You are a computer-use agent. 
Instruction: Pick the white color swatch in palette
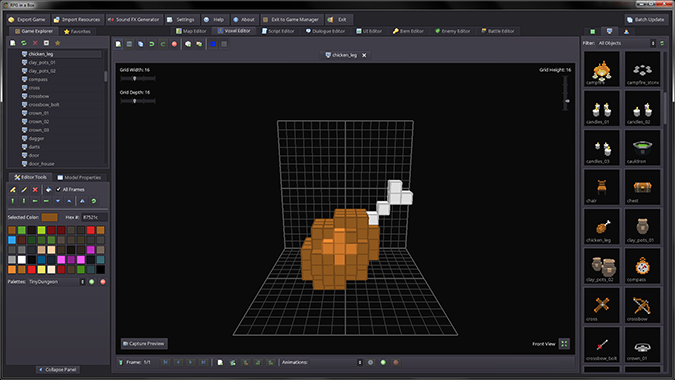22,260
